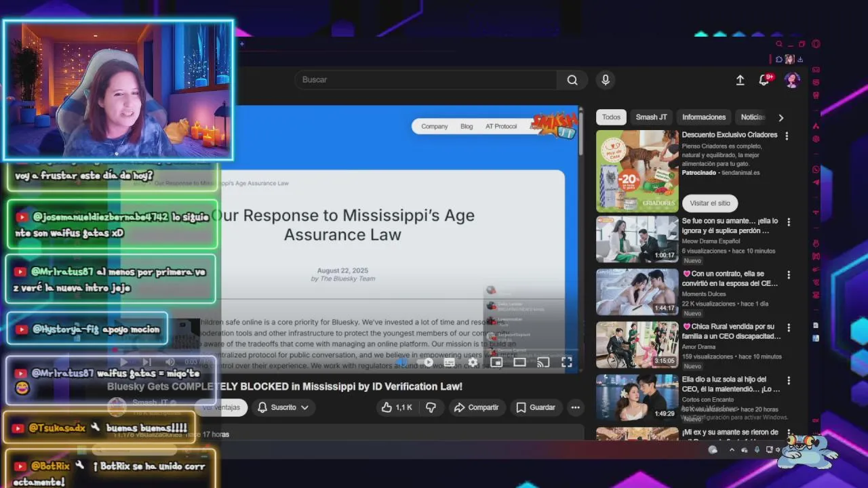The image size is (868, 488).
Task: Select the Informaciones filter chip
Action: (704, 117)
